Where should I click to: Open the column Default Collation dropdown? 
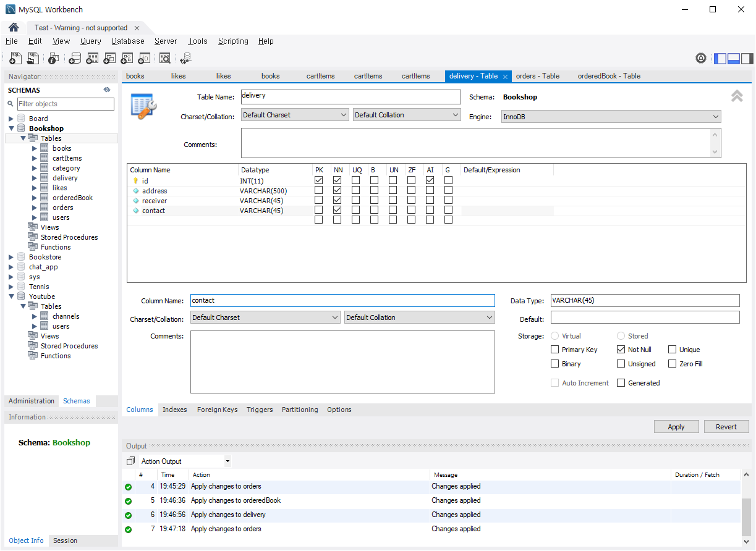tap(420, 318)
